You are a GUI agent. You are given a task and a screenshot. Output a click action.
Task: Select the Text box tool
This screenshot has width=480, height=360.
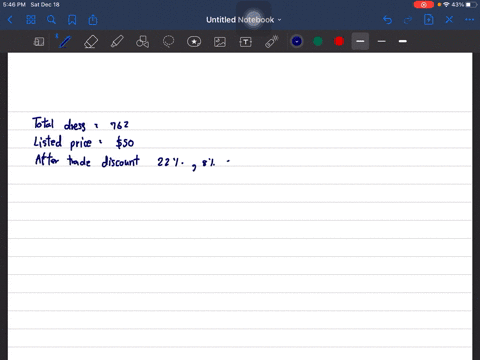point(245,42)
